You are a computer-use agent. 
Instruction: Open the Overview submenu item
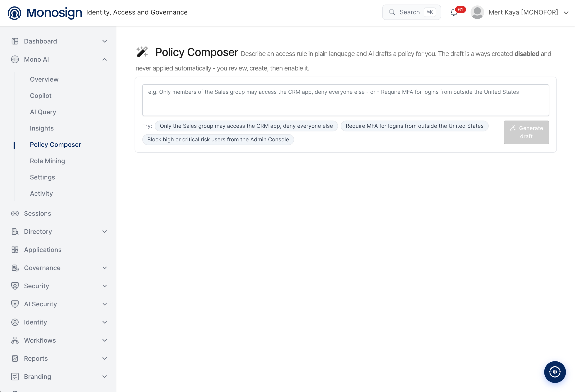44,79
